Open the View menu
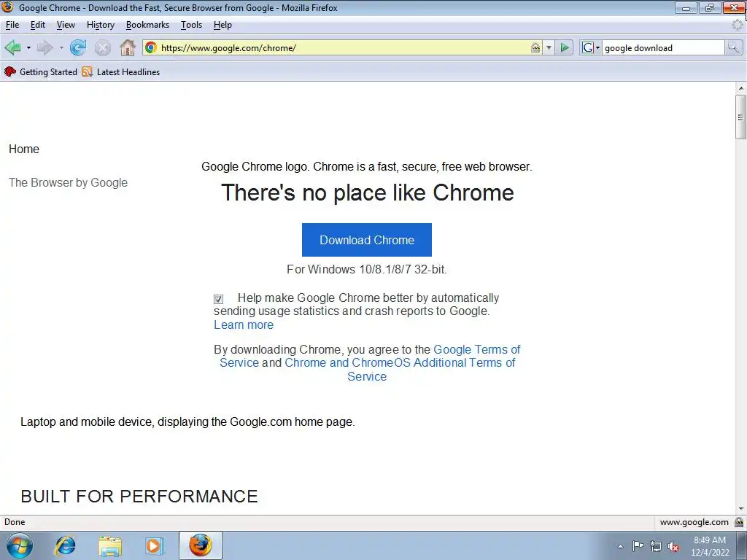 click(x=66, y=25)
